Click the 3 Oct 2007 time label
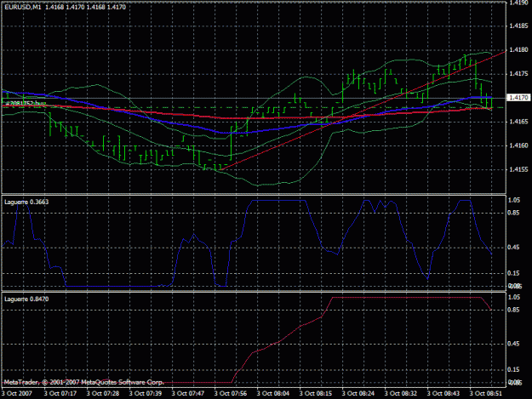Screen dimensions: 532x399 point(17,394)
